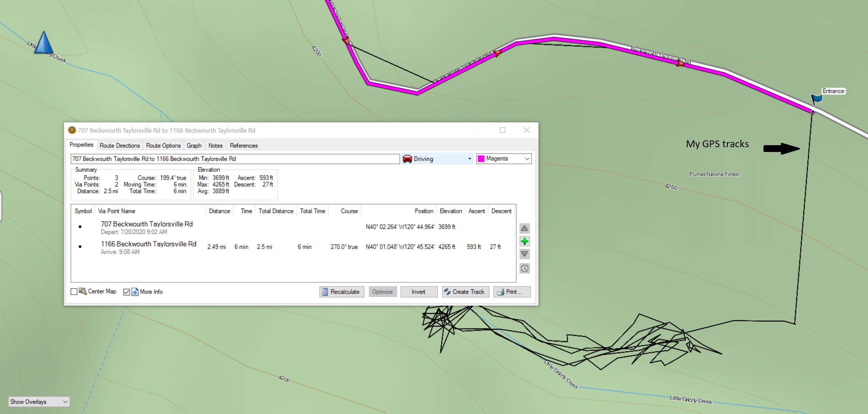This screenshot has height=414, width=868.
Task: Click the clock time settings icon
Action: click(x=524, y=269)
